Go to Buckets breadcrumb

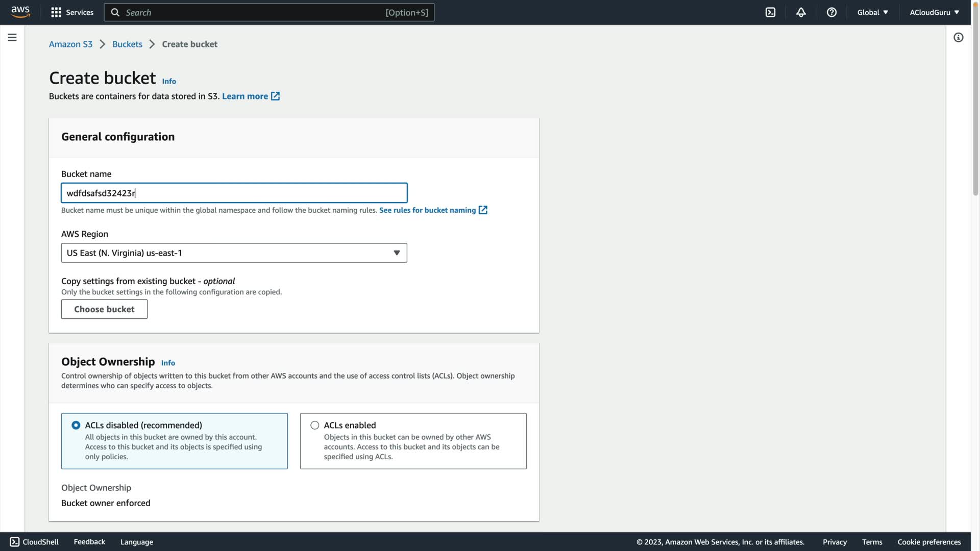[x=127, y=44]
